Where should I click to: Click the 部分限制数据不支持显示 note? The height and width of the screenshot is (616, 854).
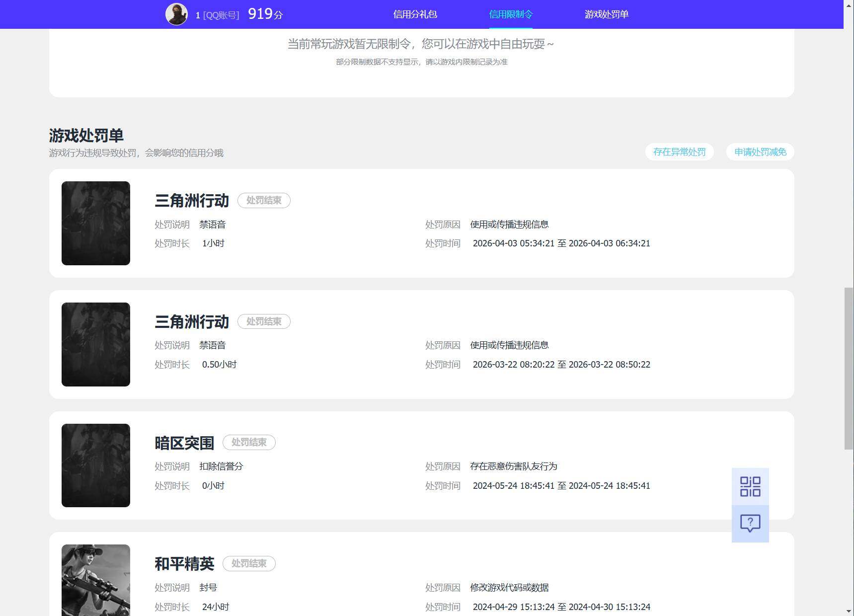422,62
